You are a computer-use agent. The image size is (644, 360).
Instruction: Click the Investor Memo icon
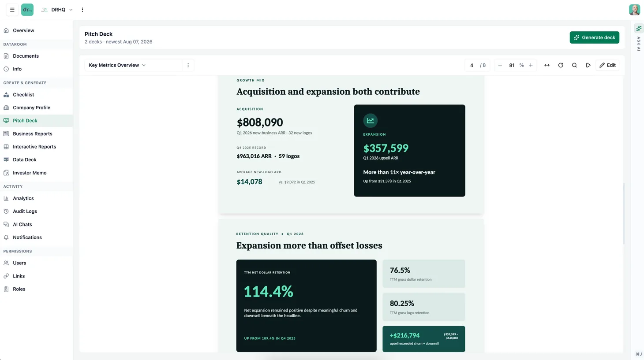pyautogui.click(x=6, y=173)
